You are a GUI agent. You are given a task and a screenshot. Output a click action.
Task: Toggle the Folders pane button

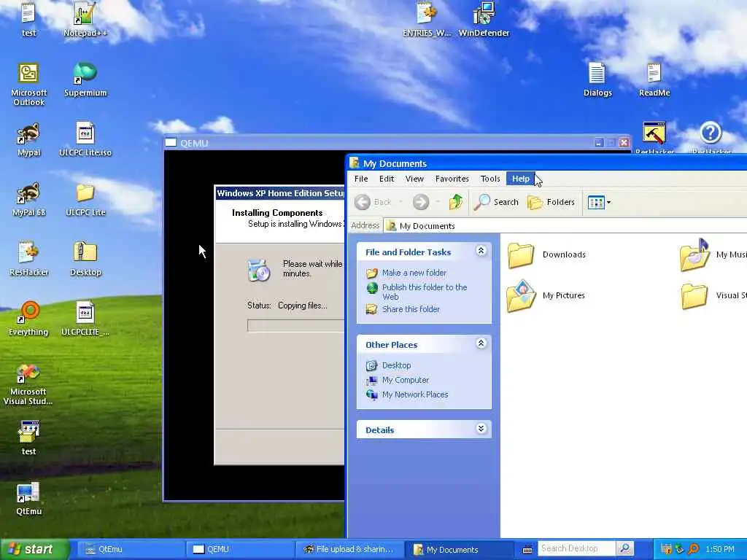tap(551, 202)
